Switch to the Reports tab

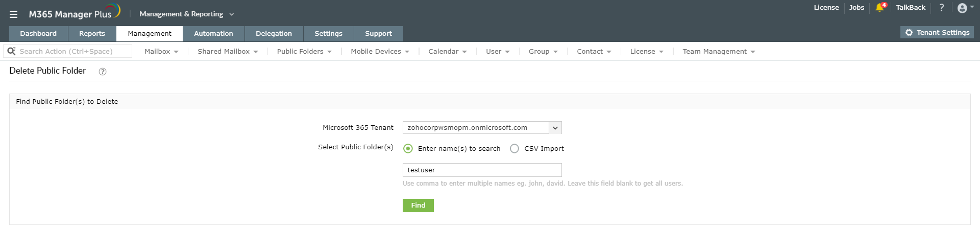point(92,34)
